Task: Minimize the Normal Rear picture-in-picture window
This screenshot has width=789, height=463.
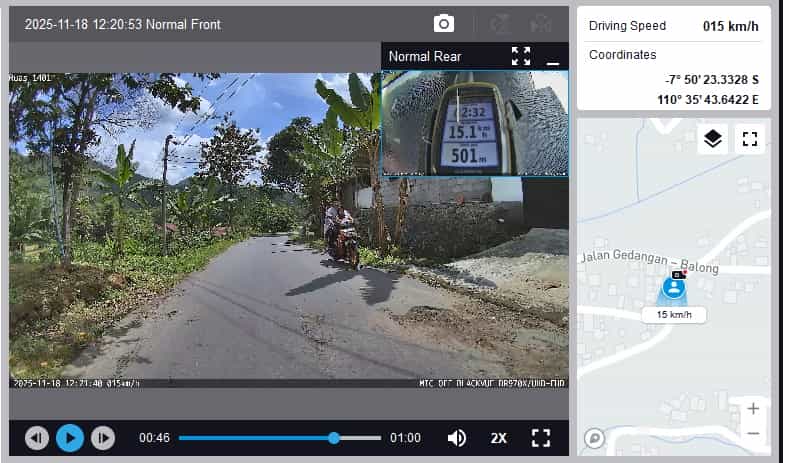Action: point(552,59)
